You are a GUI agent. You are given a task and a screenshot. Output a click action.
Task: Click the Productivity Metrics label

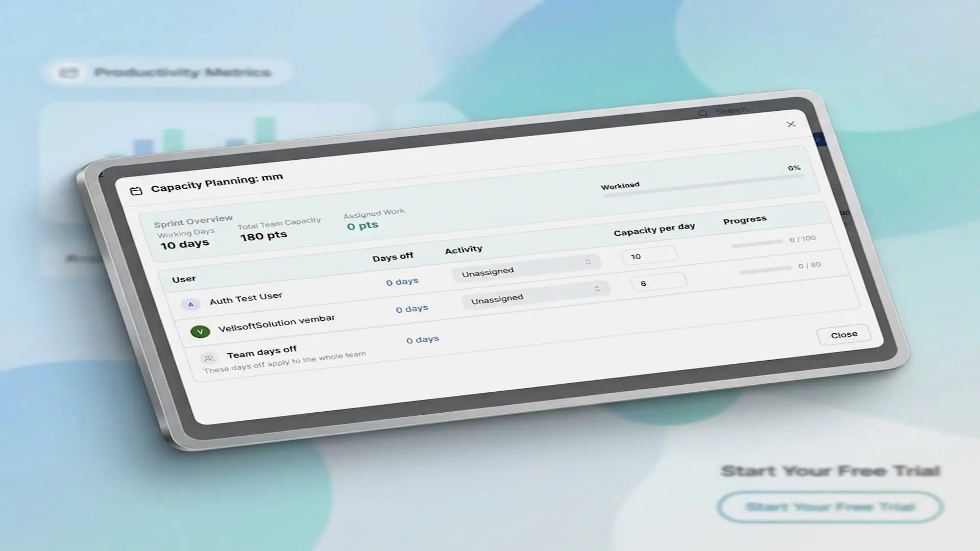pos(182,72)
